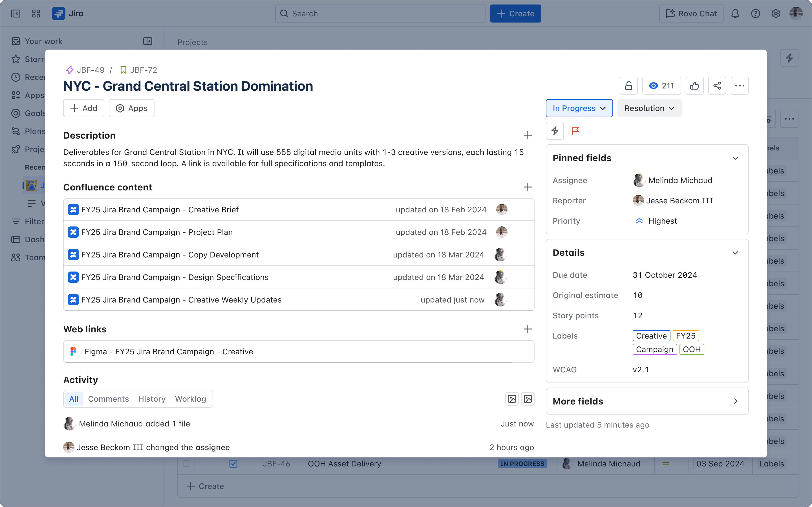Flag the issue with the red flag icon
The image size is (812, 507).
[575, 131]
